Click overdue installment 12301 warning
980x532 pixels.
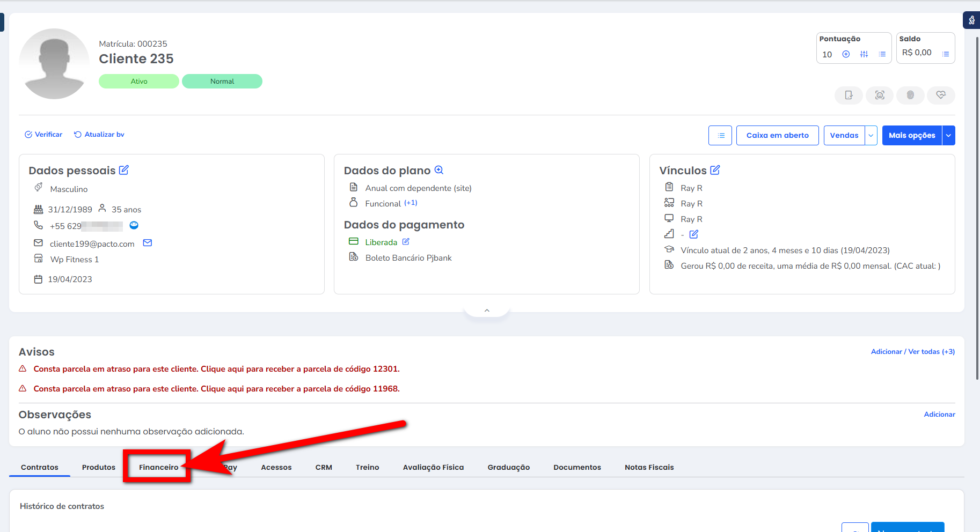[216, 369]
